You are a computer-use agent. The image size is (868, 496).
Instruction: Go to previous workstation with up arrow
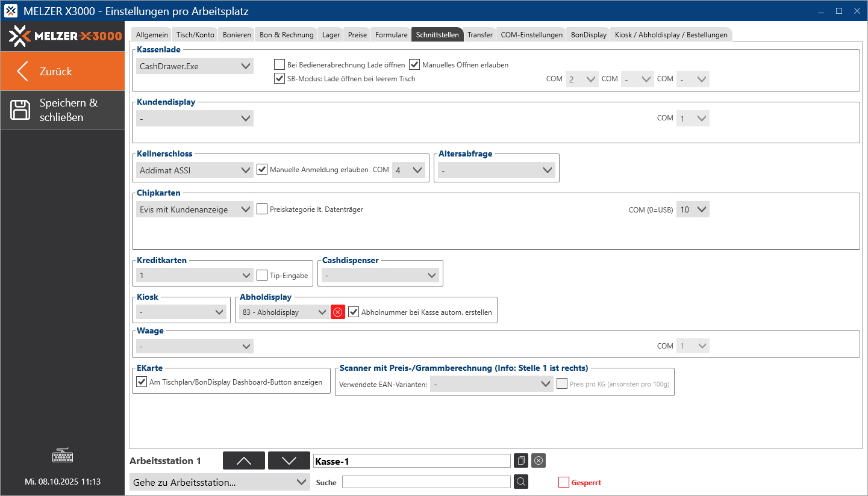click(x=244, y=460)
